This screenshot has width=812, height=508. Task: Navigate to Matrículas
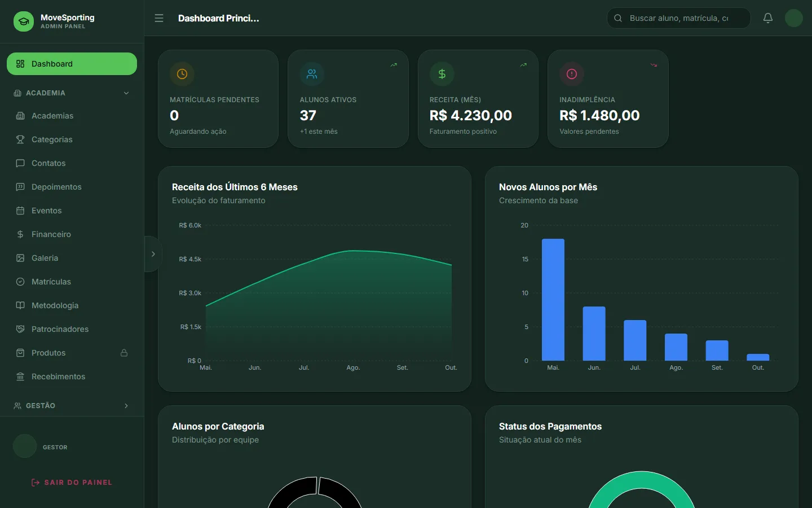72,282
